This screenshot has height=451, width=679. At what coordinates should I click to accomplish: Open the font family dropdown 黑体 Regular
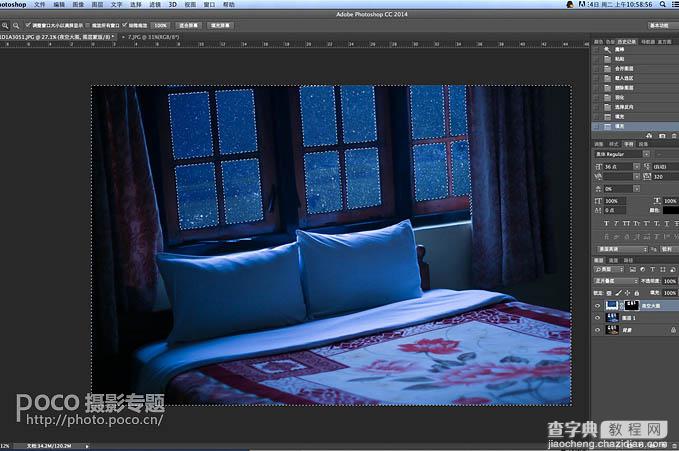[646, 154]
